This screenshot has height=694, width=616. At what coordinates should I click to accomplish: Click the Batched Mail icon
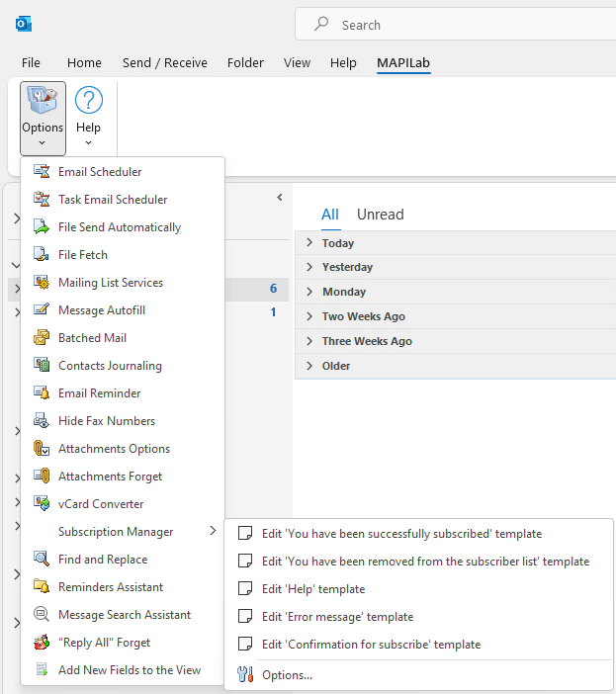click(x=42, y=338)
